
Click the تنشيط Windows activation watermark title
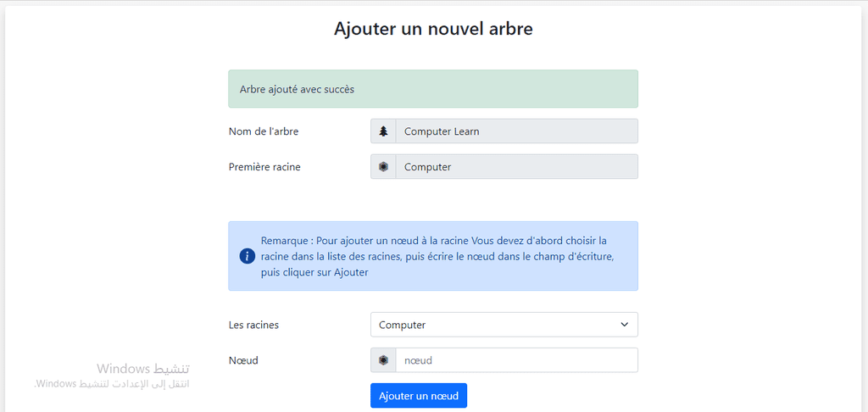point(142,369)
